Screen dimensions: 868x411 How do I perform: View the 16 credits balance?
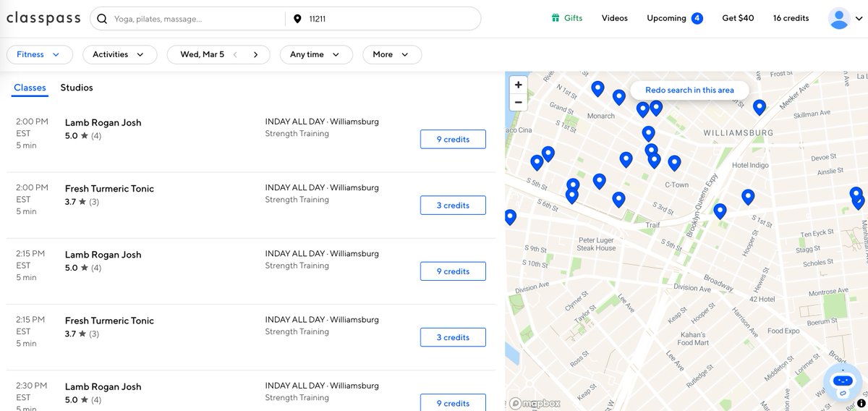pyautogui.click(x=791, y=18)
